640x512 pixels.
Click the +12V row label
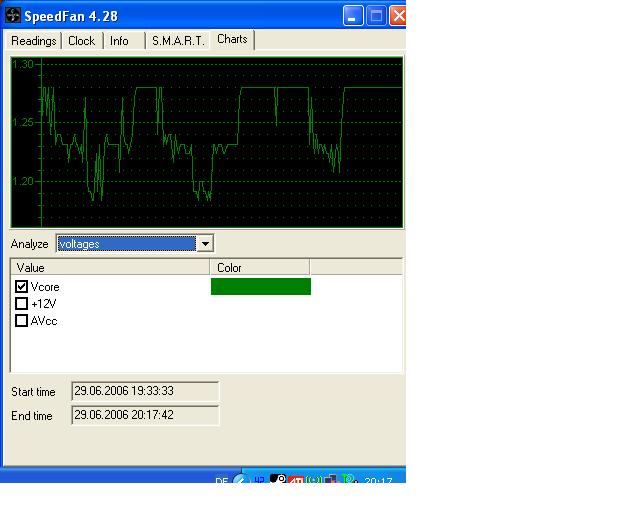tap(44, 304)
